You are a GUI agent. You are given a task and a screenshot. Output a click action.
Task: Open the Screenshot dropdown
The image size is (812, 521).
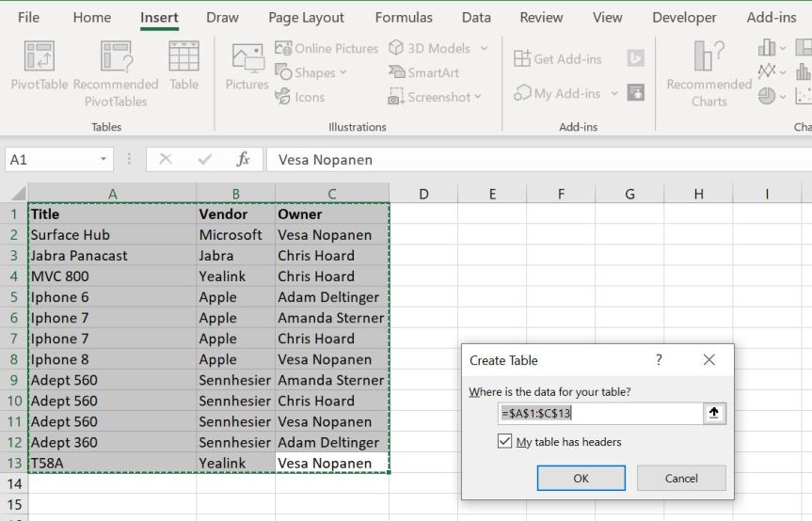478,97
